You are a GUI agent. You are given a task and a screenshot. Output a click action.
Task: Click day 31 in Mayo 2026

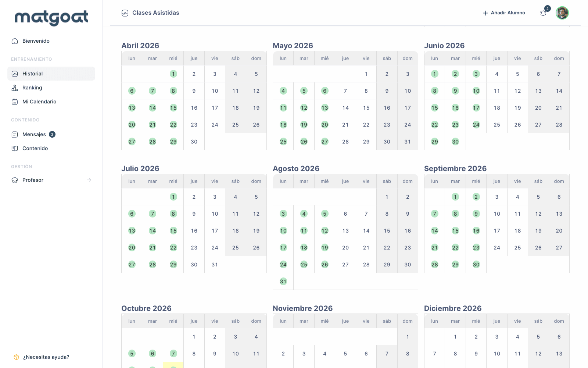(408, 142)
